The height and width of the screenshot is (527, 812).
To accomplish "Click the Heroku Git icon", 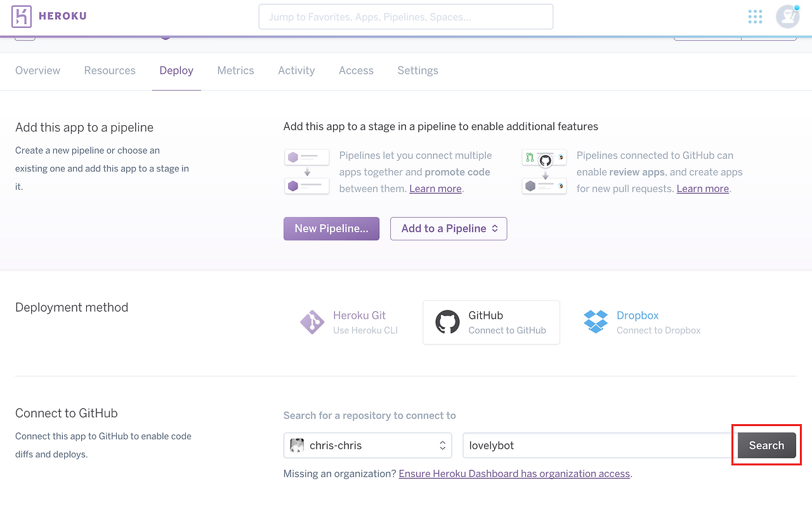I will [312, 323].
